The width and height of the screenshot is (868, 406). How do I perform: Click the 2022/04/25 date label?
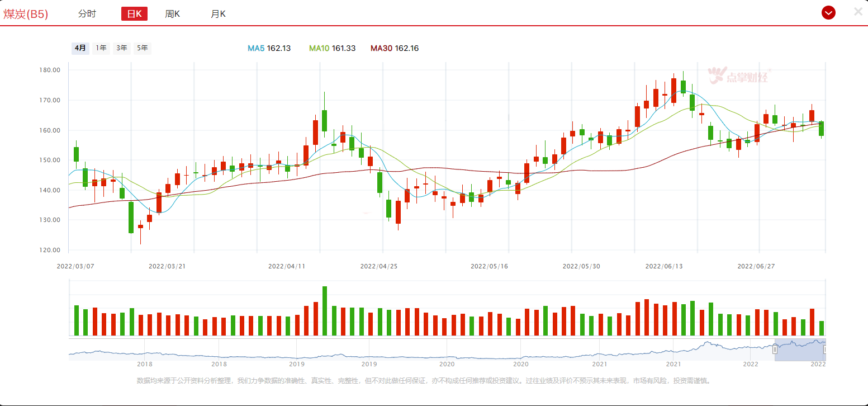[380, 266]
